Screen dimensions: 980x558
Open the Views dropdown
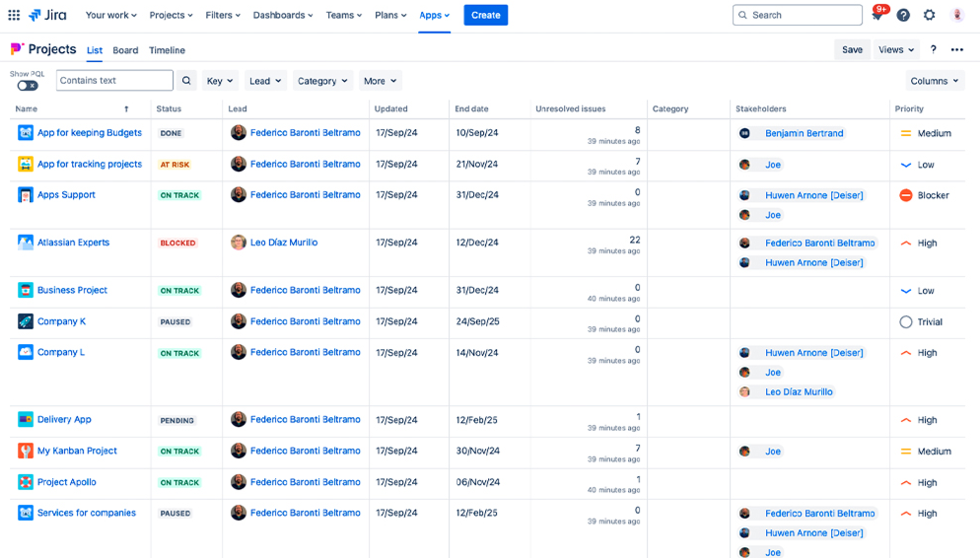(x=896, y=50)
